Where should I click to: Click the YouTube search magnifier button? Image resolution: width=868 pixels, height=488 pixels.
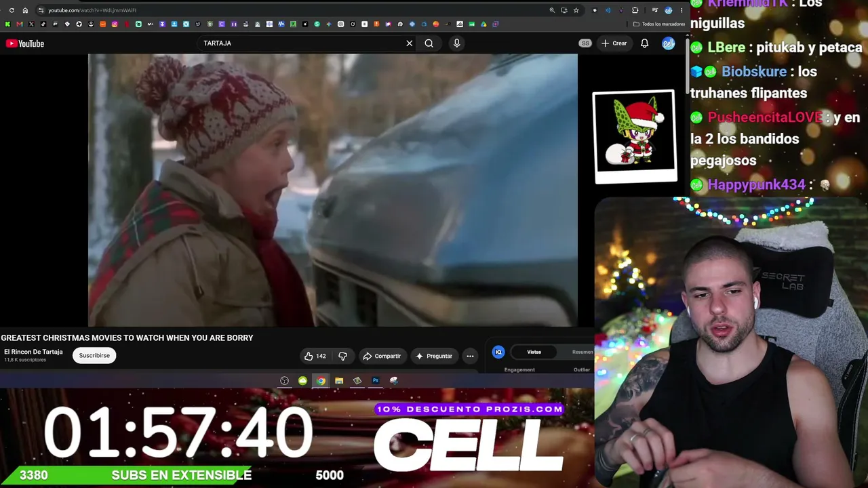tap(429, 43)
